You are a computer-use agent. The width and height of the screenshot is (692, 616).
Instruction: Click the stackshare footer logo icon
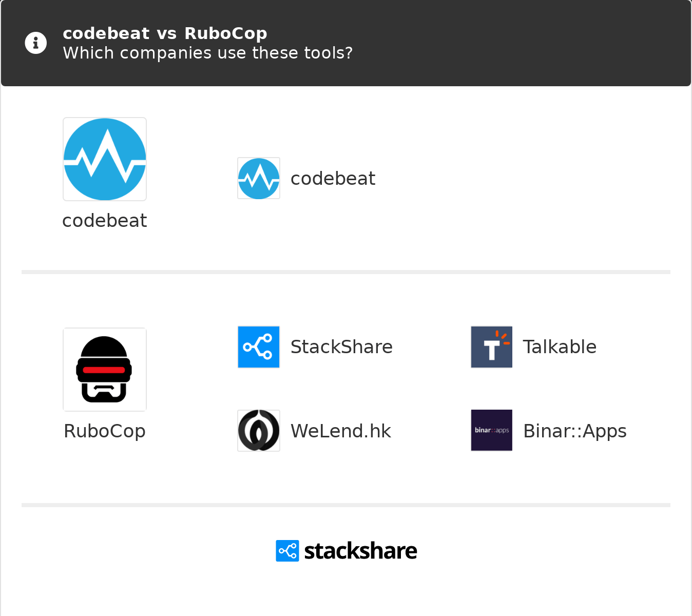(x=287, y=551)
